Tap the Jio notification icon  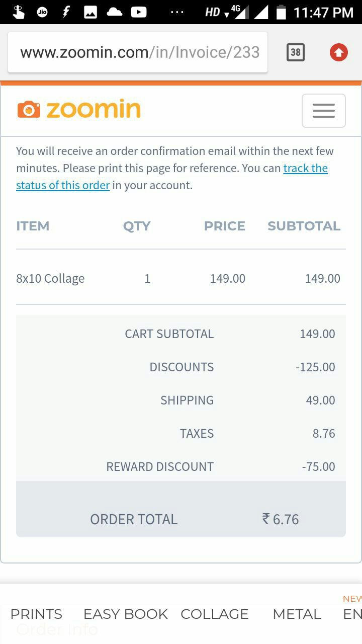[x=42, y=13]
